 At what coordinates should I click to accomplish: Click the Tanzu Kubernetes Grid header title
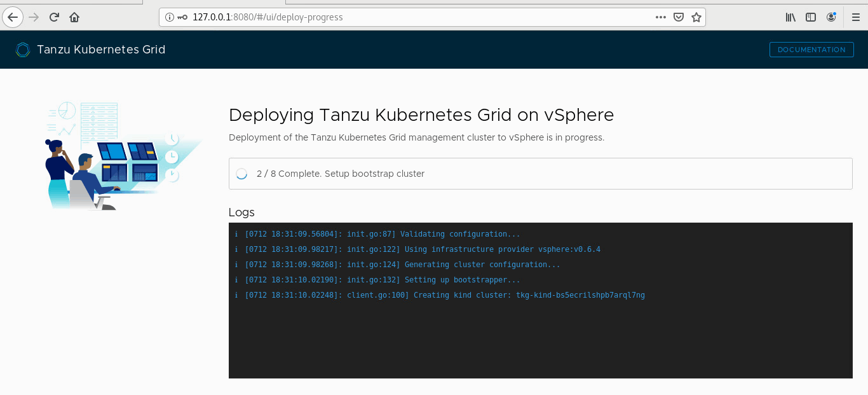click(x=101, y=50)
